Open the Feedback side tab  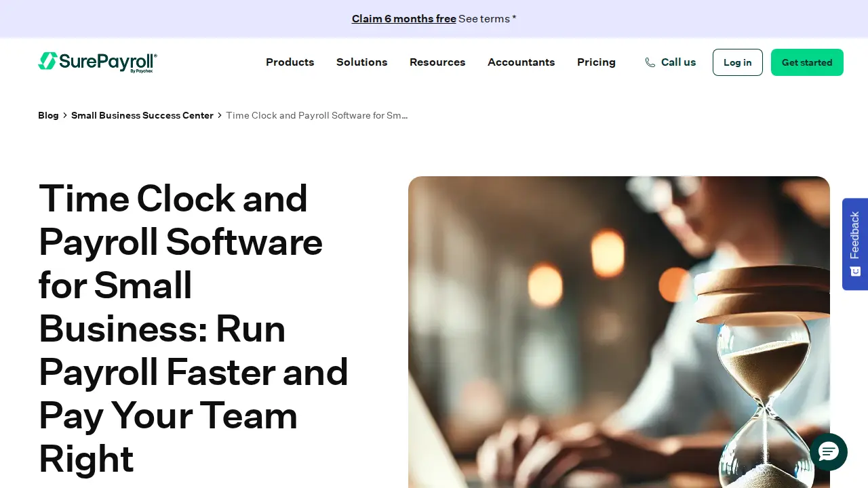click(855, 244)
